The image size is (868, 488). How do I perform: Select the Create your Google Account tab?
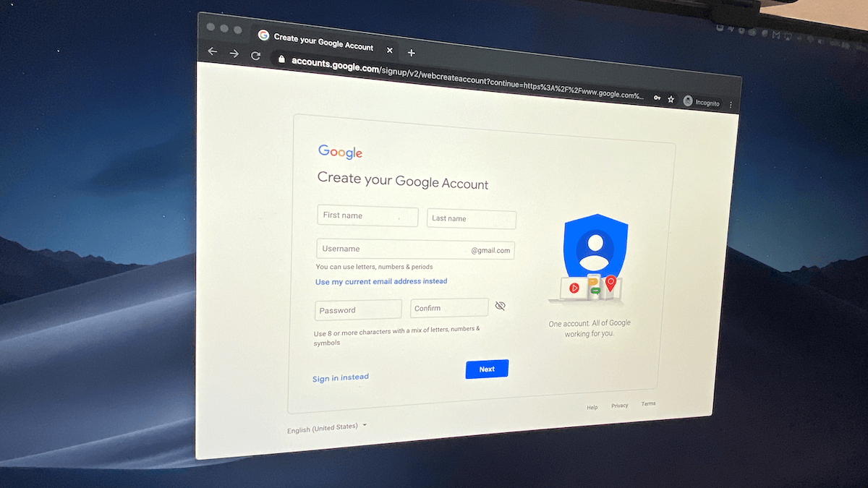point(325,42)
